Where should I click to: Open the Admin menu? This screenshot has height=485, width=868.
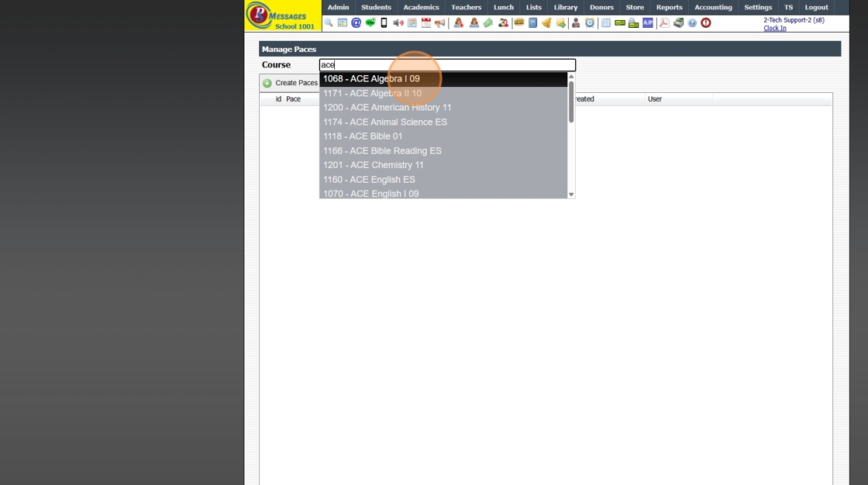tap(338, 7)
